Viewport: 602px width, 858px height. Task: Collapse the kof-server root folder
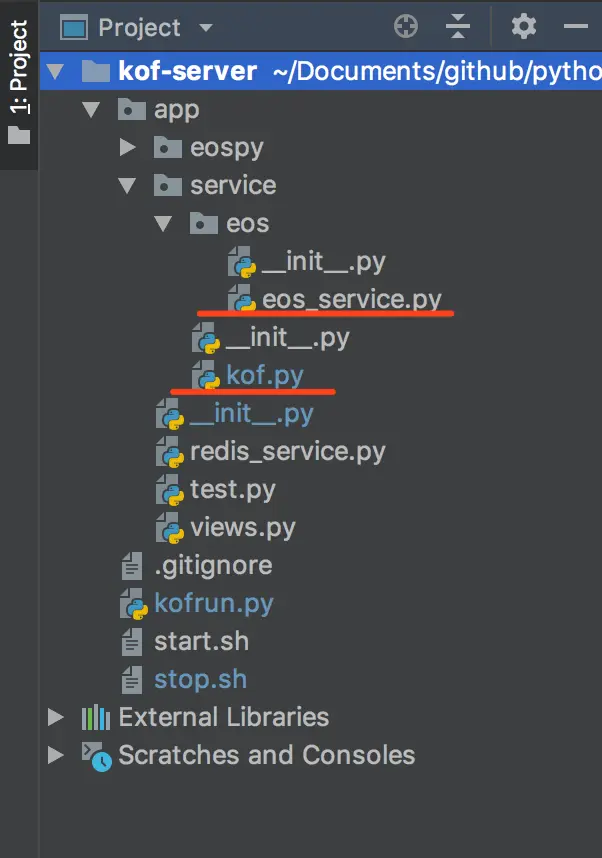pos(56,72)
